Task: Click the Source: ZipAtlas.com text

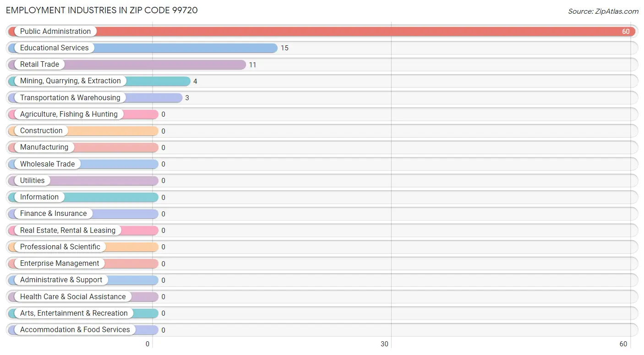Action: click(x=603, y=11)
